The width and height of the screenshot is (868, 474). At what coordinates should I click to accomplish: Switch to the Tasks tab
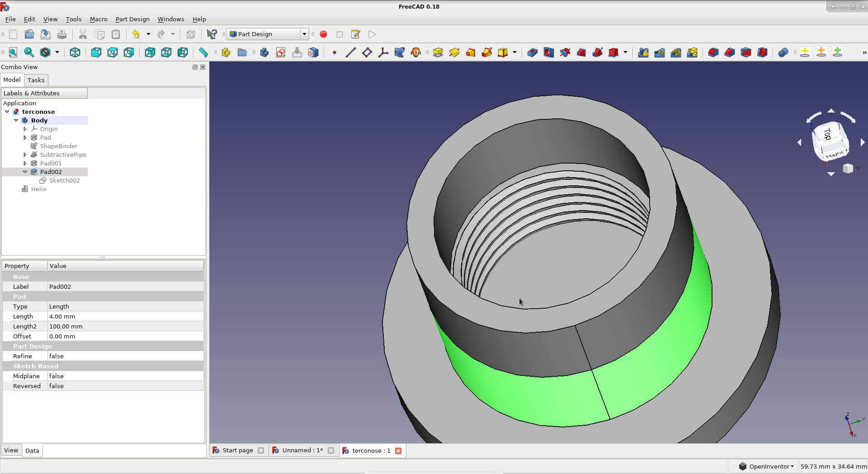[36, 80]
